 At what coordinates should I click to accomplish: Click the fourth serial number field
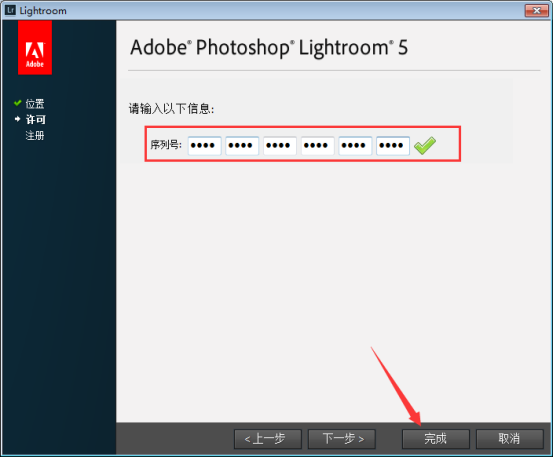[318, 146]
